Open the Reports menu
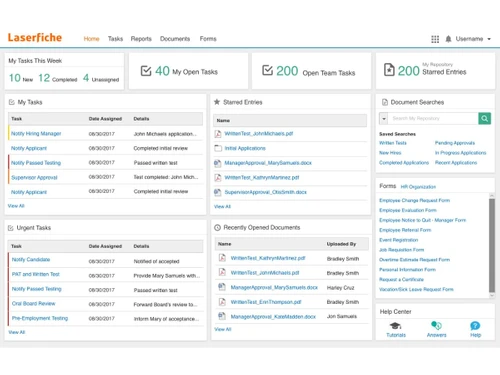This screenshot has height=375, width=500. (x=141, y=39)
